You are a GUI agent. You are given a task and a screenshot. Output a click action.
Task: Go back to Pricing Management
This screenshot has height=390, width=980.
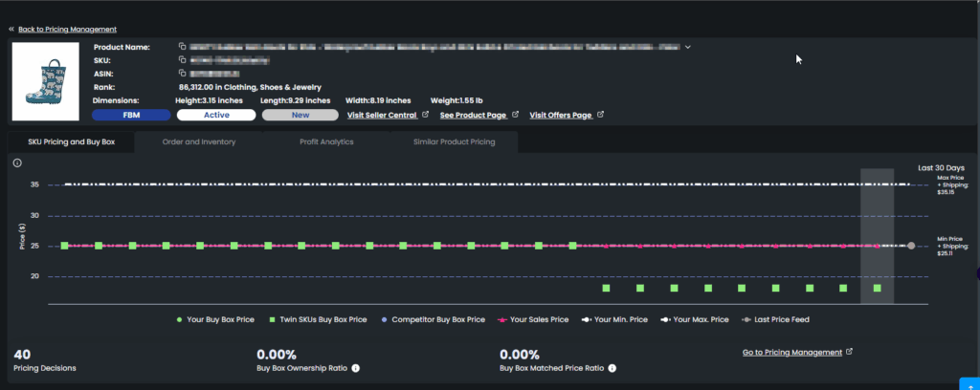coord(67,30)
